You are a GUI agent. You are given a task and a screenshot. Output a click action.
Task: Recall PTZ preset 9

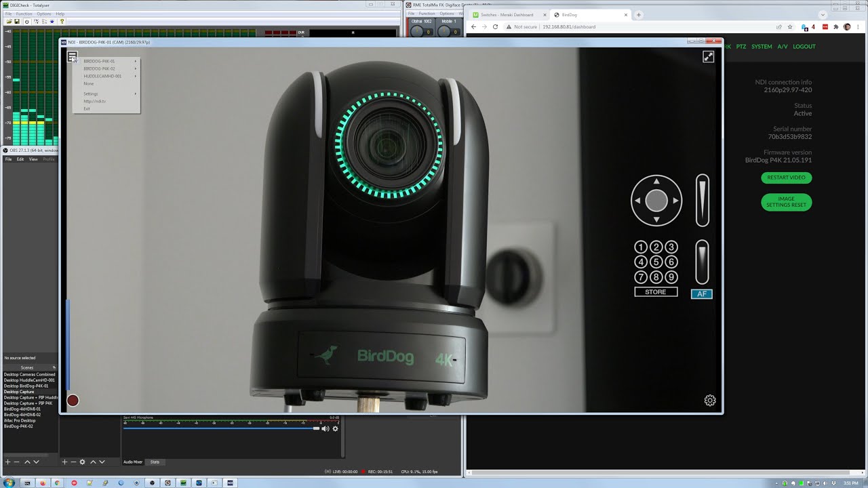[x=671, y=277]
